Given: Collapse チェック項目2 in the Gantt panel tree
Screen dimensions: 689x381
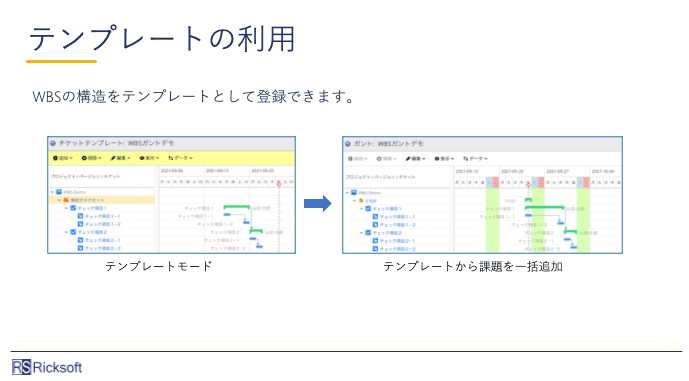Looking at the screenshot, I should [x=362, y=233].
